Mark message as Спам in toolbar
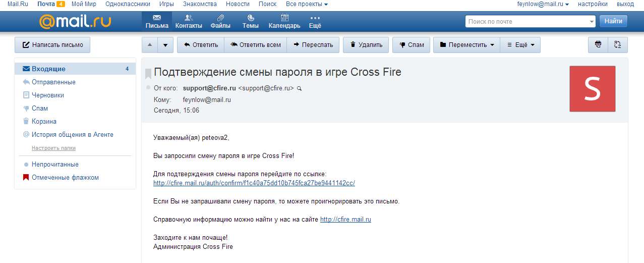Screen dimensions: 644x263 [412, 45]
